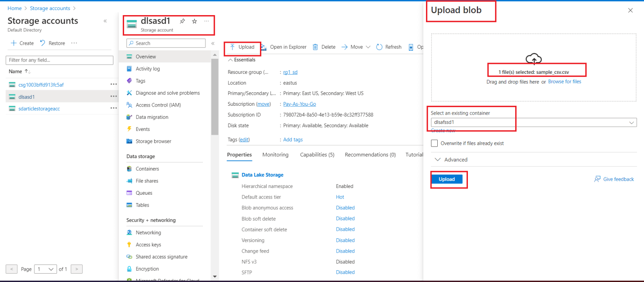
Task: Open Shared access signature
Action: (161, 257)
